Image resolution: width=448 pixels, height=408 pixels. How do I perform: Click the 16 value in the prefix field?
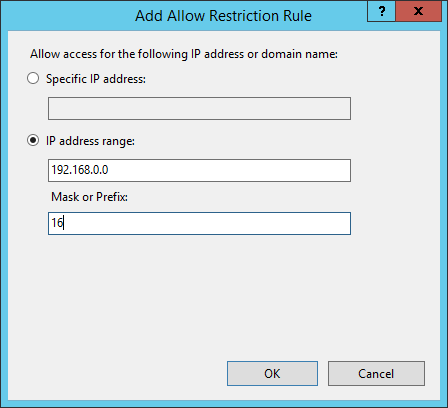point(57,223)
